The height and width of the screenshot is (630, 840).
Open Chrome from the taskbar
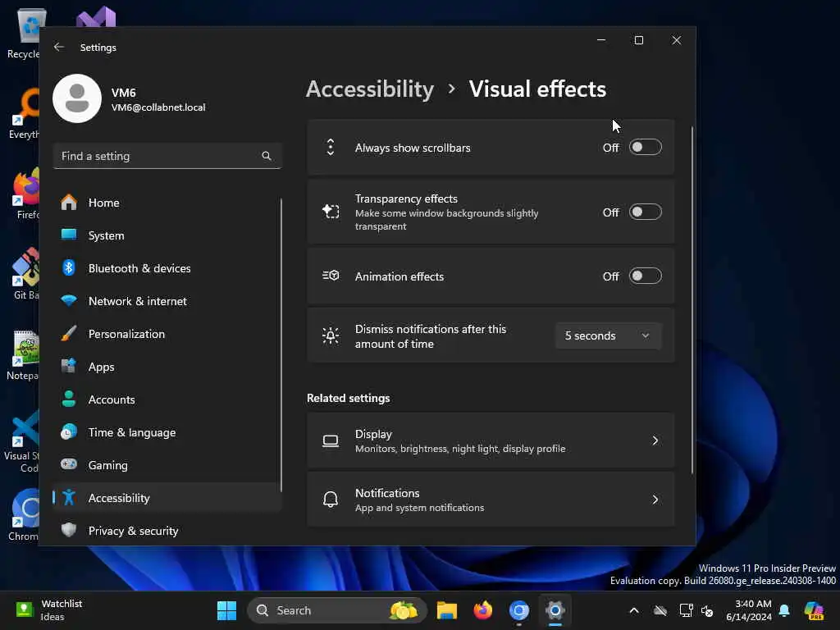pyautogui.click(x=518, y=610)
